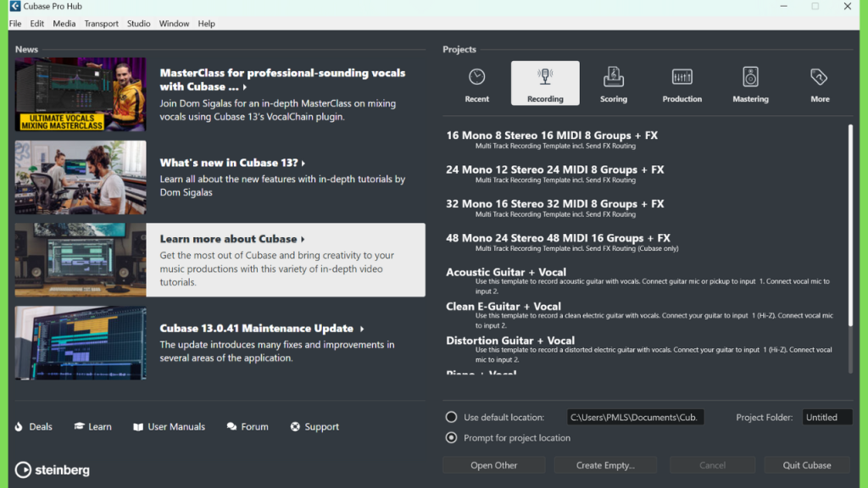Open the Learn more about Cubase headline
Image resolution: width=868 pixels, height=488 pixels.
(x=228, y=239)
